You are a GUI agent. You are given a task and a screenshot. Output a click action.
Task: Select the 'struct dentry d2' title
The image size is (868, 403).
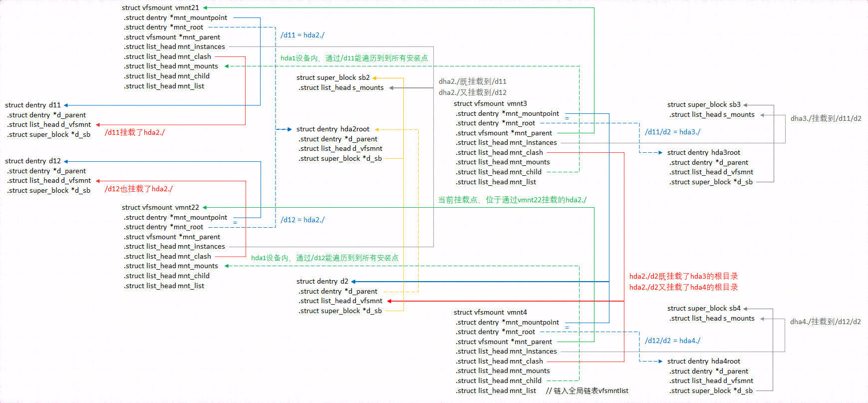pos(322,281)
